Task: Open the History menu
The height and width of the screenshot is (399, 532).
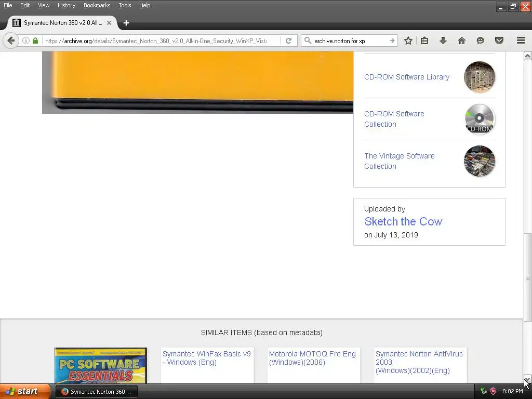Action: [66, 5]
